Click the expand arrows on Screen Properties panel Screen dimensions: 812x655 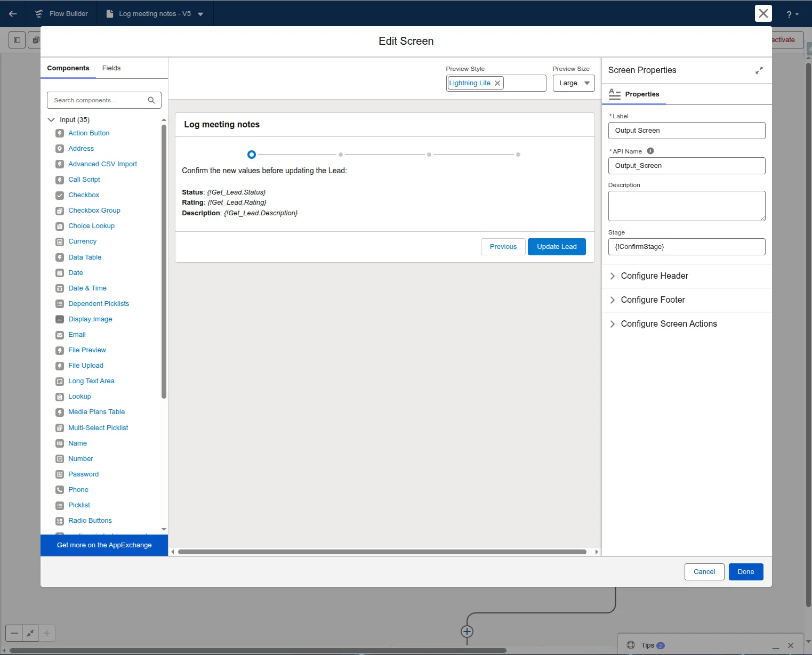pos(759,70)
